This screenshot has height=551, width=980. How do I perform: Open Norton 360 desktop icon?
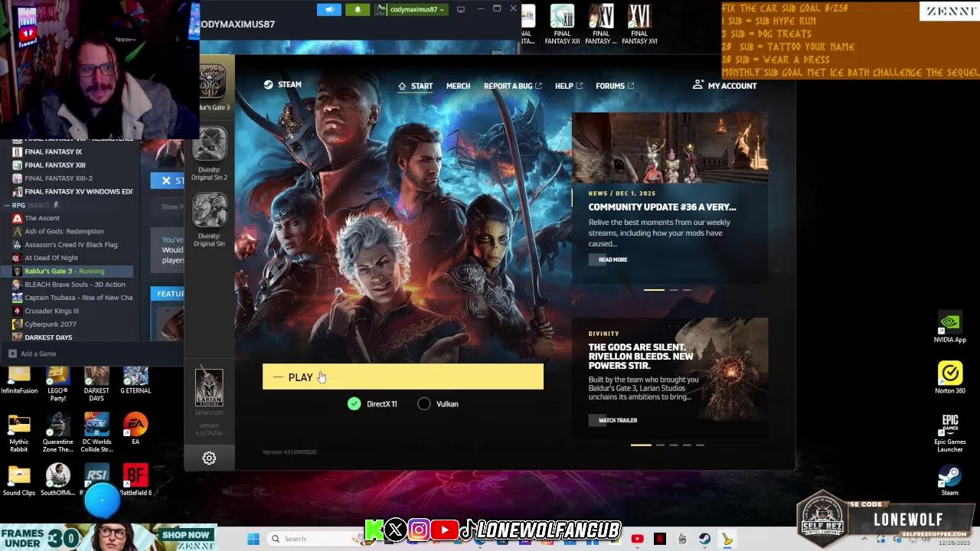(x=950, y=379)
